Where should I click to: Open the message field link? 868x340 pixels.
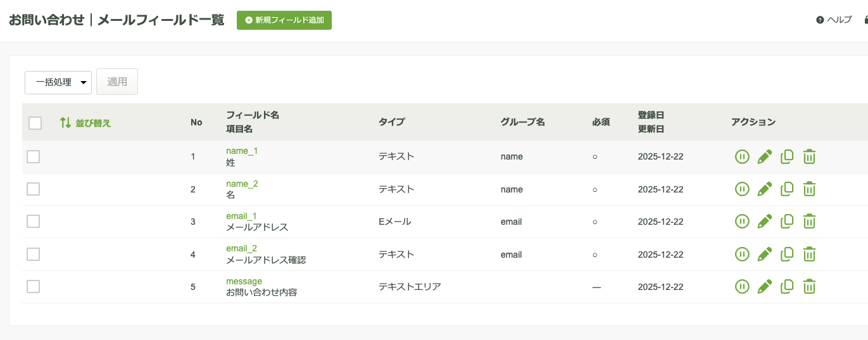244,281
